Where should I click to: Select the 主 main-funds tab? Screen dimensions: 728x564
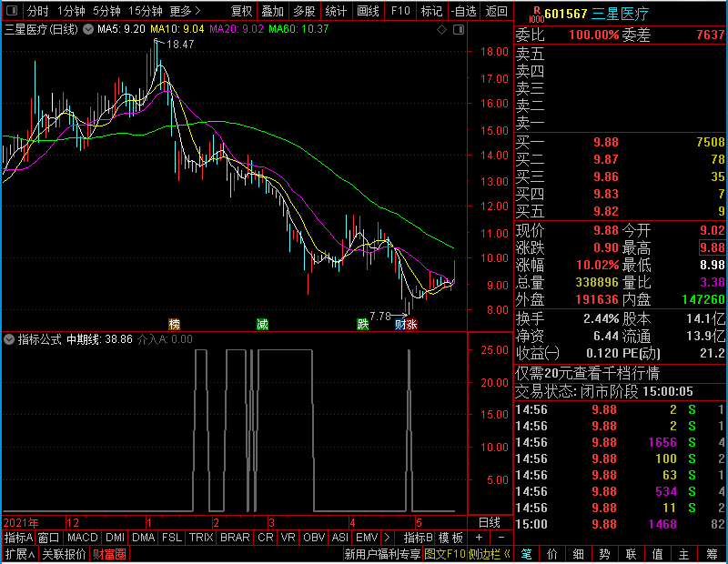click(684, 554)
